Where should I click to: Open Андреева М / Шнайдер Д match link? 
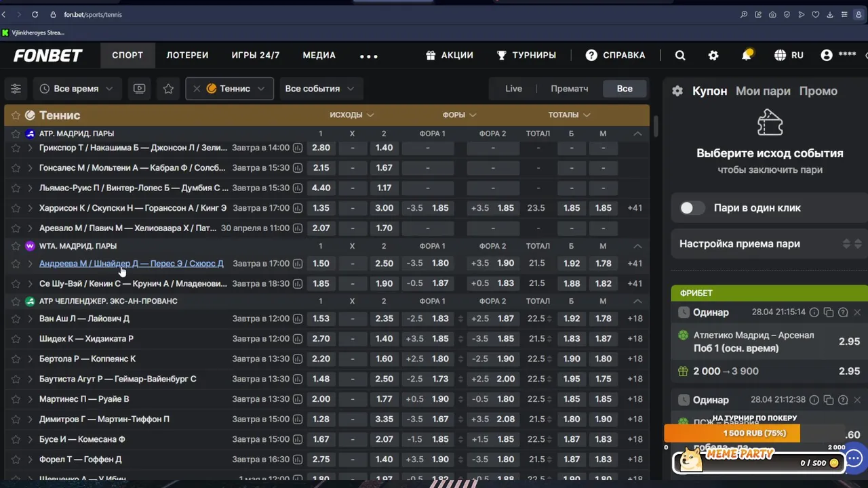click(131, 264)
